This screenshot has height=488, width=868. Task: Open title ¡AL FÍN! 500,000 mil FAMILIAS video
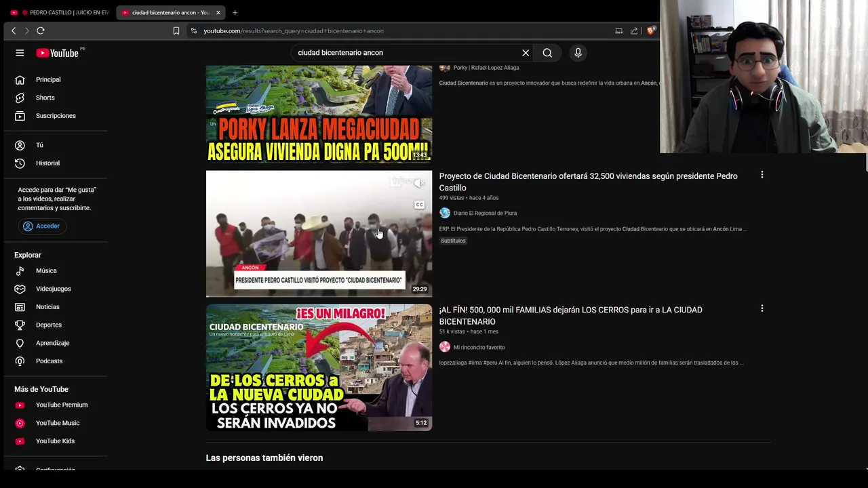click(570, 316)
